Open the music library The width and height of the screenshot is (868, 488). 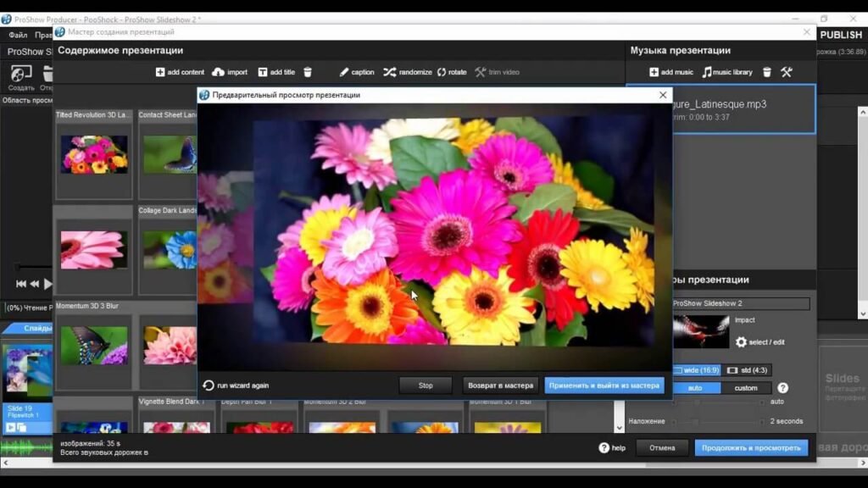tap(727, 72)
